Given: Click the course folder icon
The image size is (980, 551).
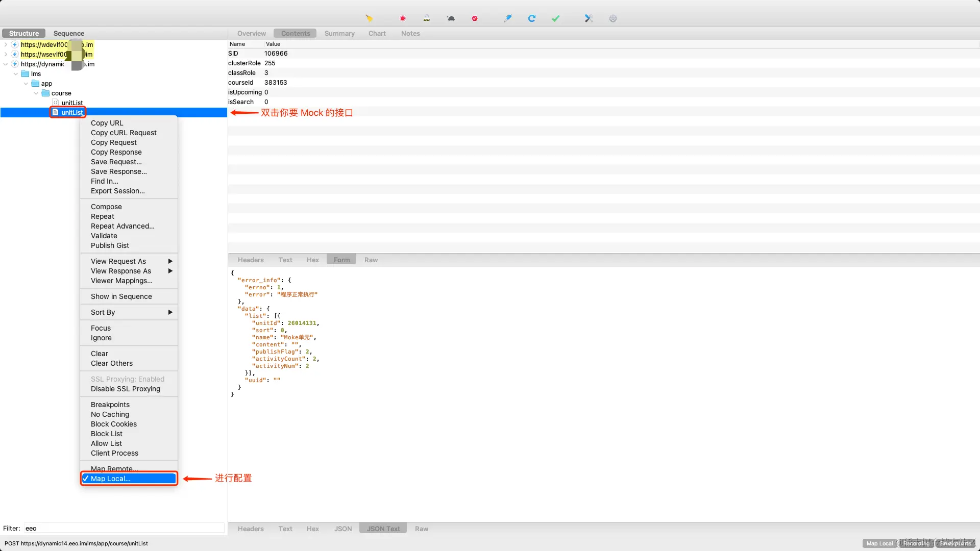Looking at the screenshot, I should [x=45, y=93].
